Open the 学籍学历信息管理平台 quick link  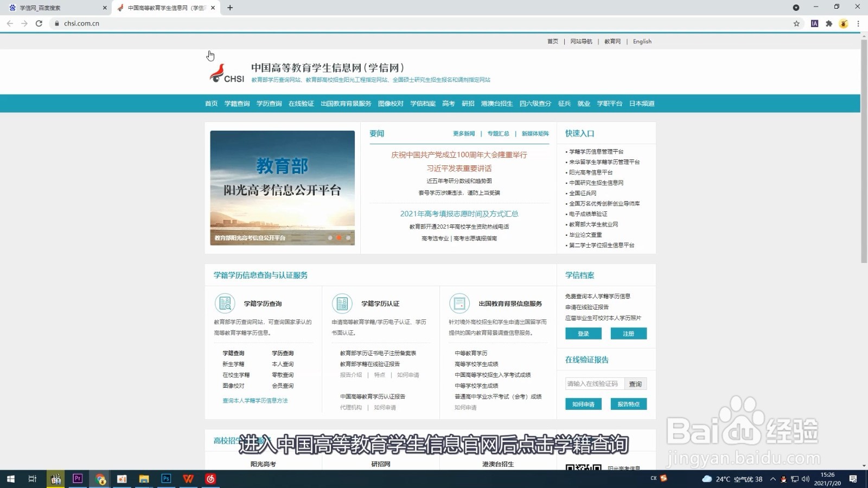coord(596,152)
